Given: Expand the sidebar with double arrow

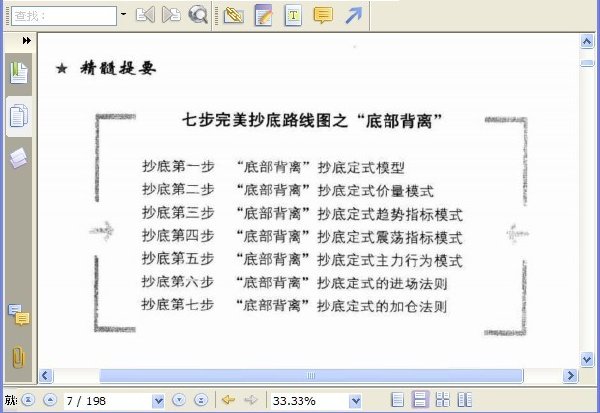Looking at the screenshot, I should pos(26,40).
